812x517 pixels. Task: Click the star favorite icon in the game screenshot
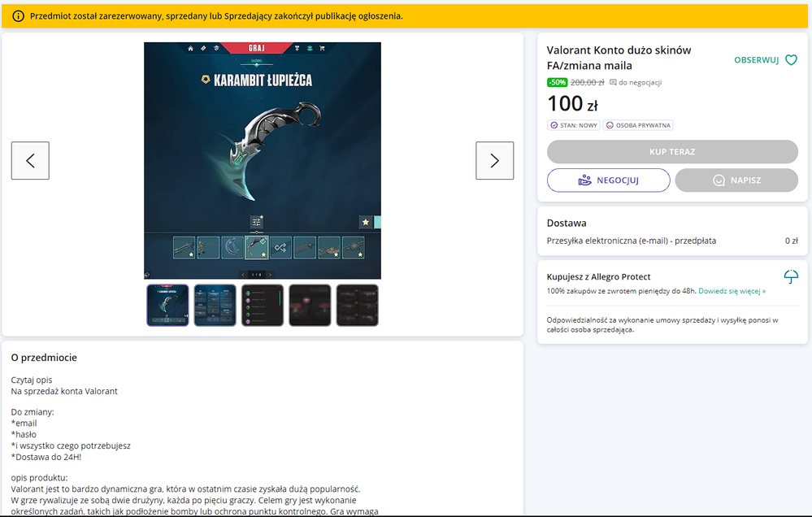[366, 222]
